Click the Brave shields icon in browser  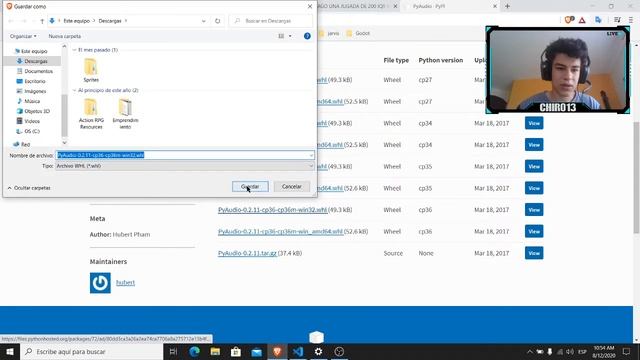click(x=569, y=20)
